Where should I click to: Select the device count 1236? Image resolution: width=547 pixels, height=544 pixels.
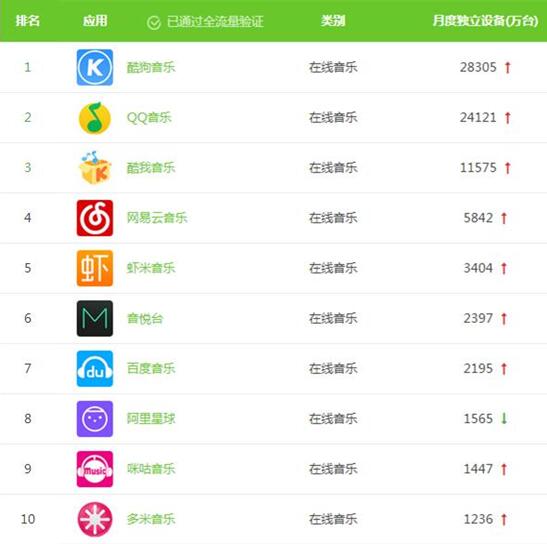pyautogui.click(x=478, y=519)
